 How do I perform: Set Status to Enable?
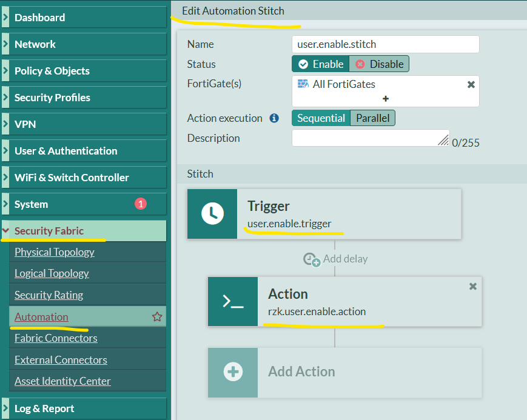321,64
